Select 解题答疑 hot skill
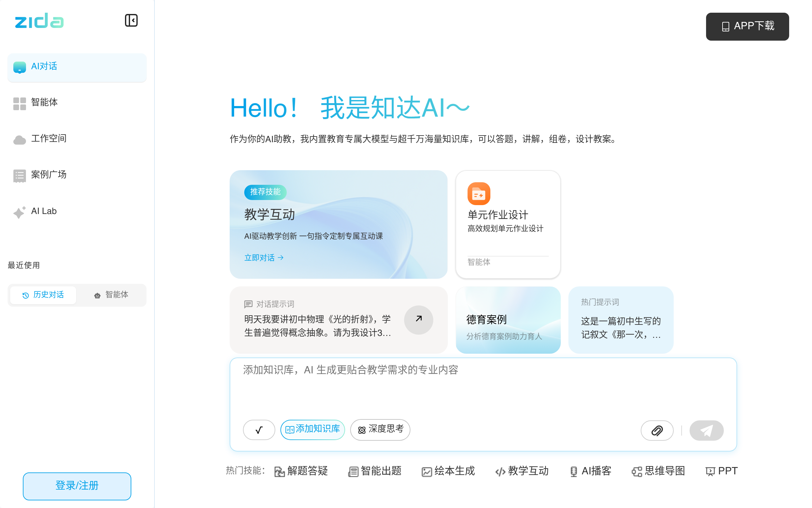 click(301, 471)
